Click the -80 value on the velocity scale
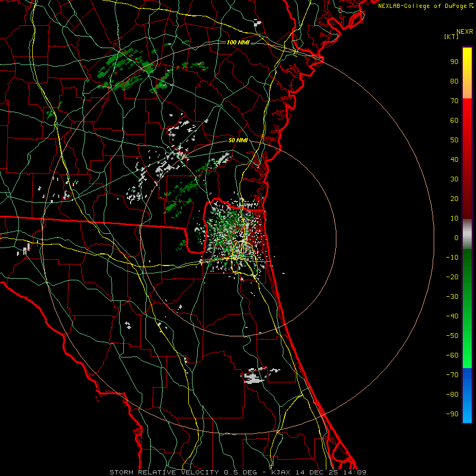The height and width of the screenshot is (476, 476). pyautogui.click(x=452, y=395)
